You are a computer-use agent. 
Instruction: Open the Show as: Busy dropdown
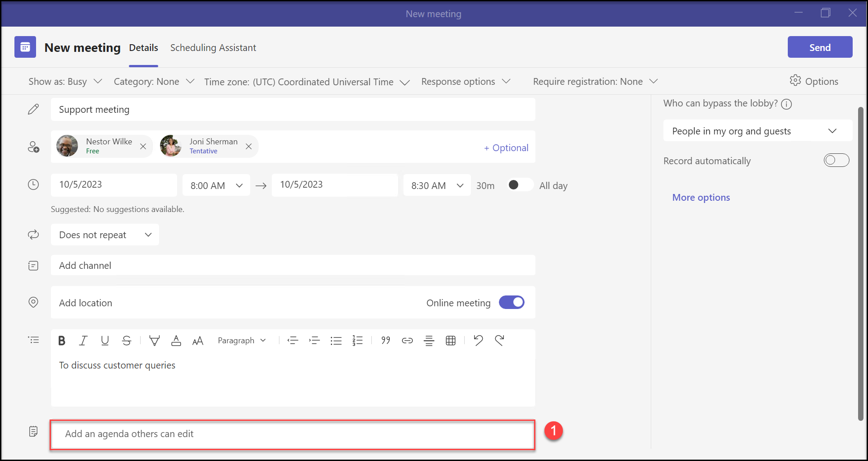coord(65,81)
